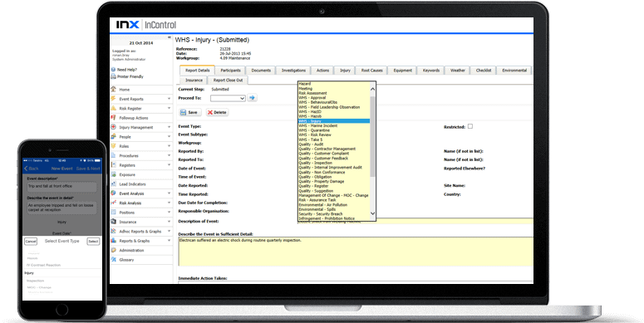Switch to the Participants tab
Viewport: 644px width, 323px height.
click(x=230, y=71)
